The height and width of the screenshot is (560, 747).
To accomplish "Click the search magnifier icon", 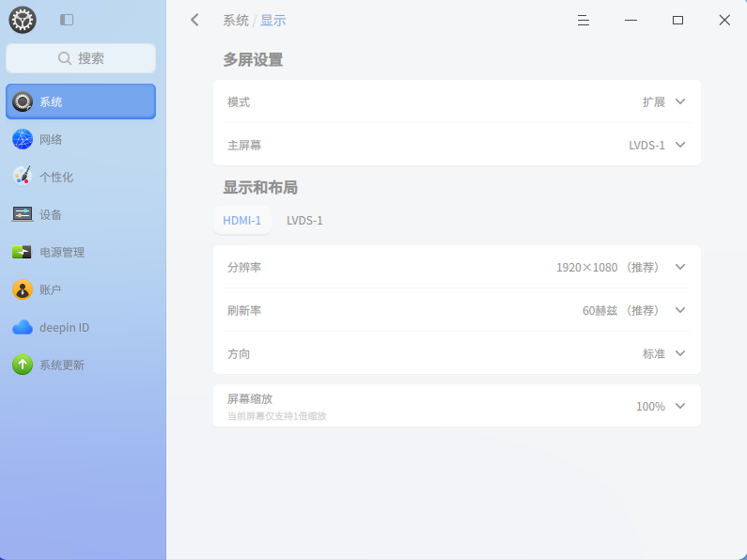I will coord(64,58).
